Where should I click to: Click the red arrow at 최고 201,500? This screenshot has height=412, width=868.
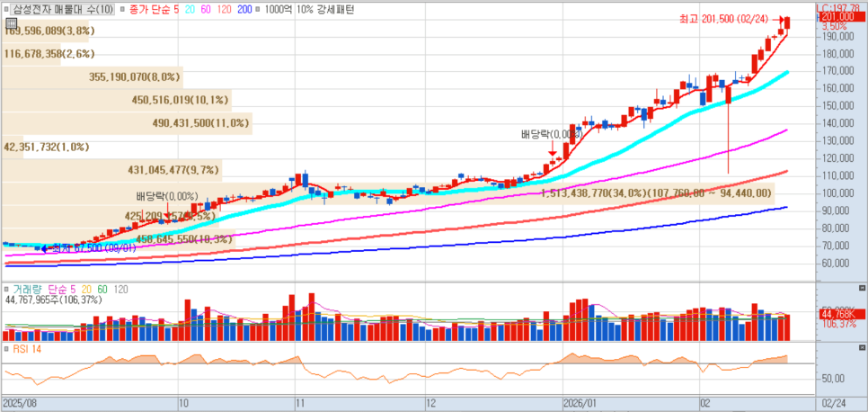[x=779, y=20]
